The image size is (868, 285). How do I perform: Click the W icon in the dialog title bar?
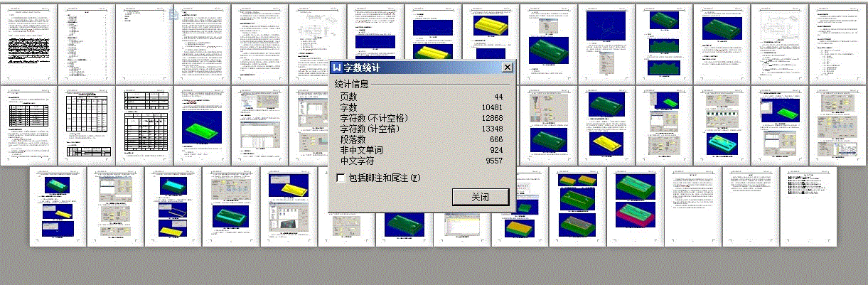click(x=336, y=68)
